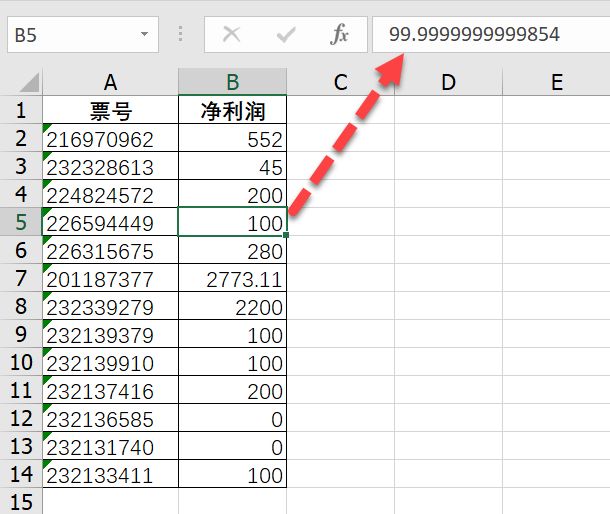Image resolution: width=610 pixels, height=514 pixels.
Task: Click the formula bar vertical dots handle
Action: coord(181,35)
